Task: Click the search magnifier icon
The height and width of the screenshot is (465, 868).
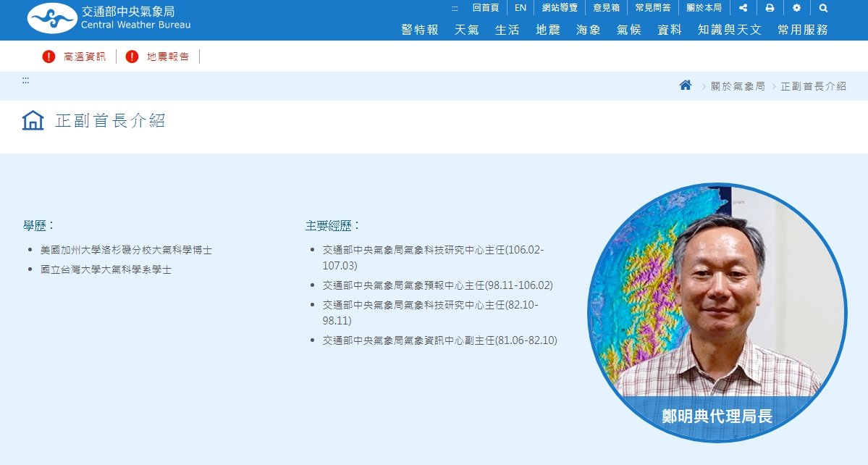Action: point(824,8)
